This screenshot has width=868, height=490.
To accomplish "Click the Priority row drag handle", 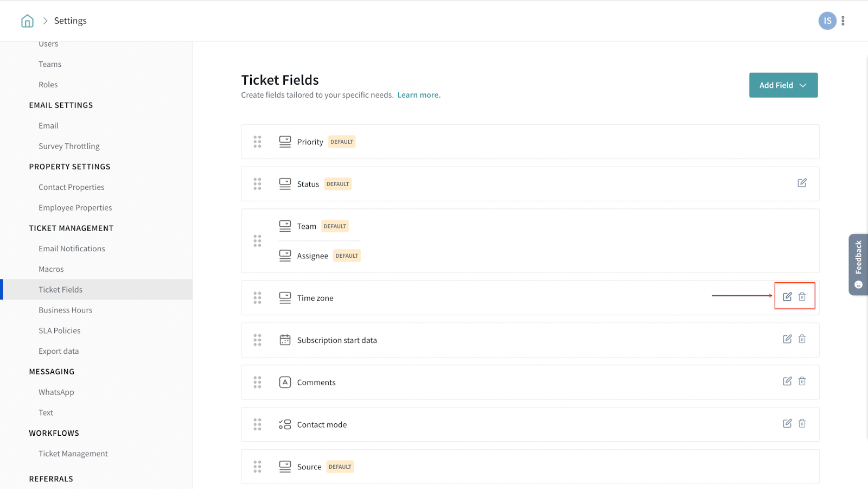I will 257,142.
